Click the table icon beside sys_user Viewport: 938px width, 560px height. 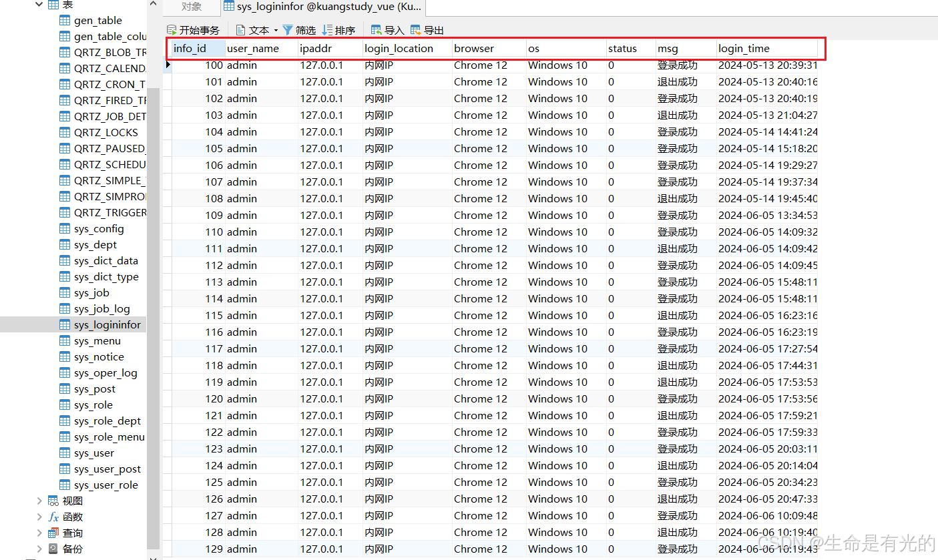tap(65, 453)
